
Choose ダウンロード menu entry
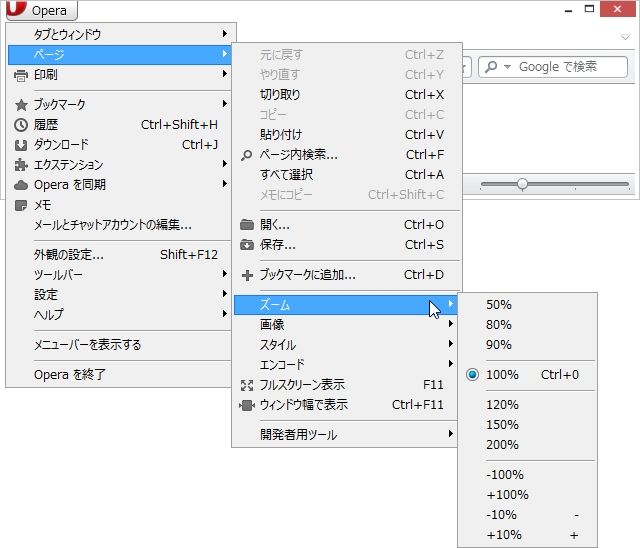[x=120, y=144]
